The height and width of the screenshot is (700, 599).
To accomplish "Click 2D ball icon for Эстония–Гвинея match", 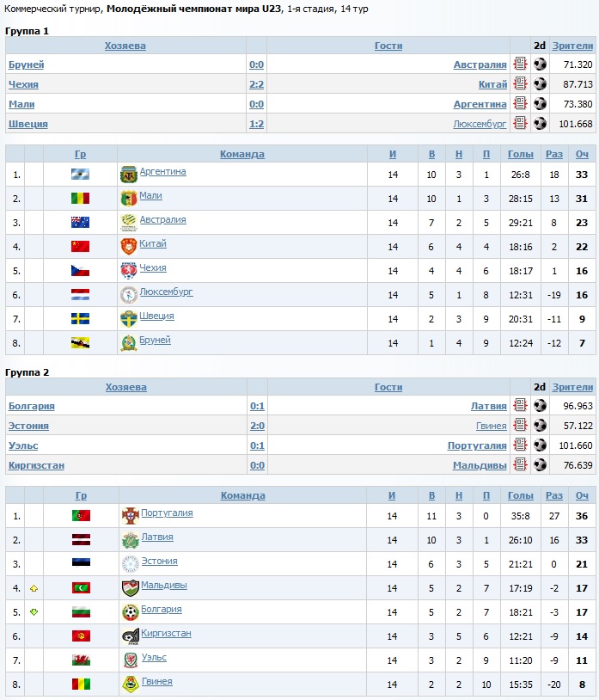I will tap(540, 426).
